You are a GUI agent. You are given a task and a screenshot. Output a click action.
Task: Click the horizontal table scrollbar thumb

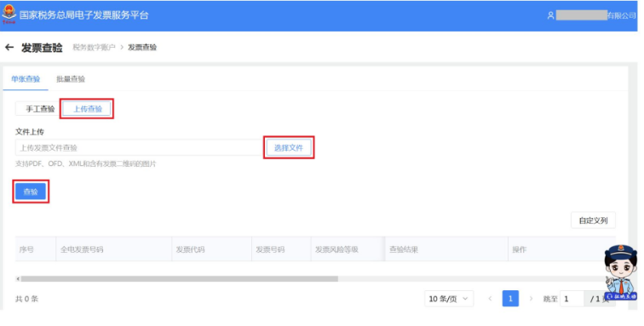click(180, 279)
